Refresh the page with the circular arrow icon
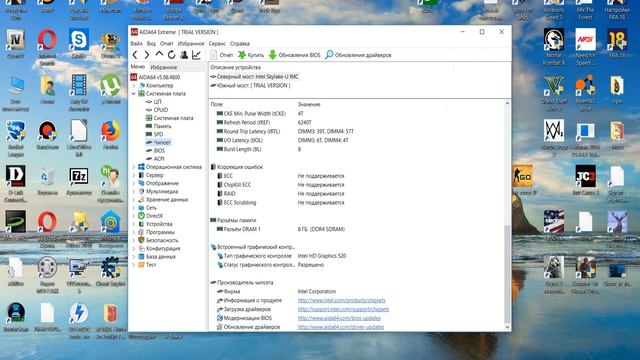The image size is (640, 360). point(171,55)
